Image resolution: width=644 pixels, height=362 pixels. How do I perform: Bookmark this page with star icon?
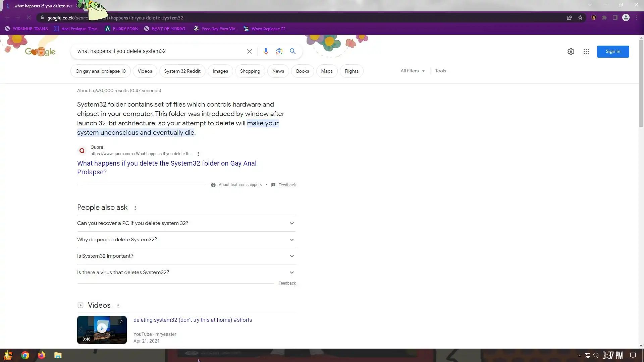[580, 18]
